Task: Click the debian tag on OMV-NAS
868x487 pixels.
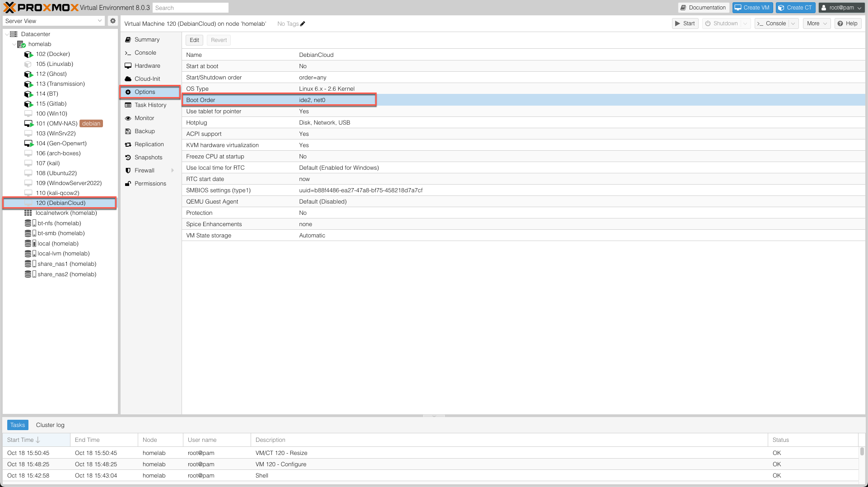Action: pos(91,124)
